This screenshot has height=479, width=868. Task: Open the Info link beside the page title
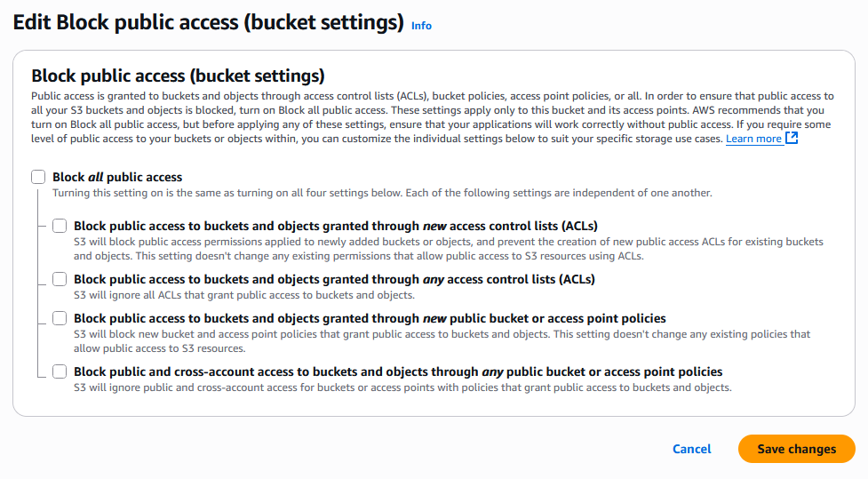(421, 26)
